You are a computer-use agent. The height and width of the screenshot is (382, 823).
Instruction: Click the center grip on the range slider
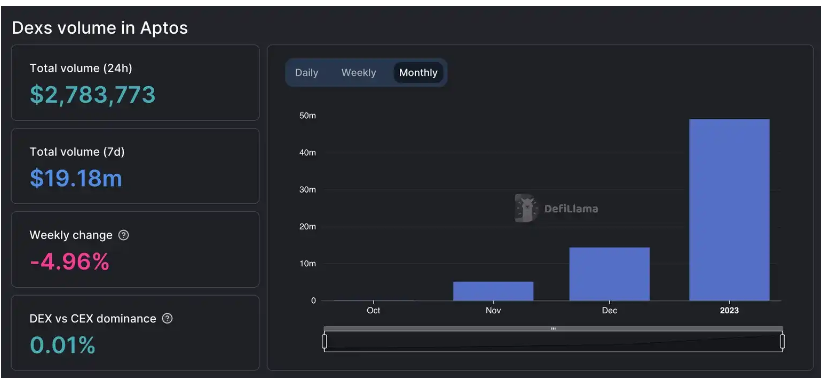[x=553, y=328]
